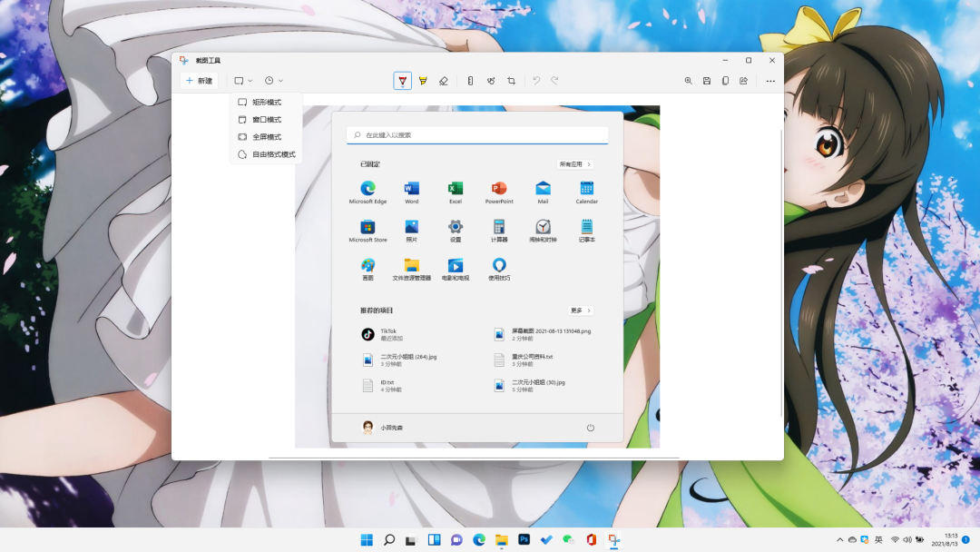Click the undo arrow
The height and width of the screenshot is (552, 980).
pyautogui.click(x=536, y=81)
